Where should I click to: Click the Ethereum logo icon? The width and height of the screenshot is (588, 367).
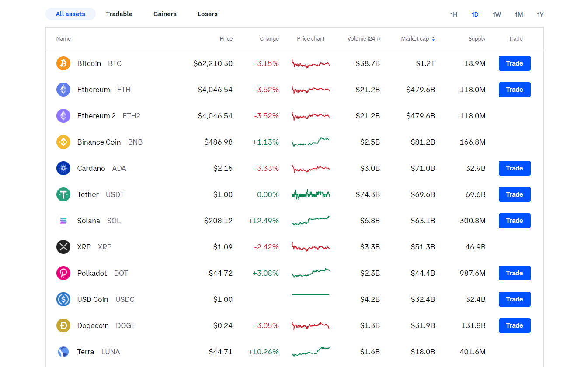63,90
